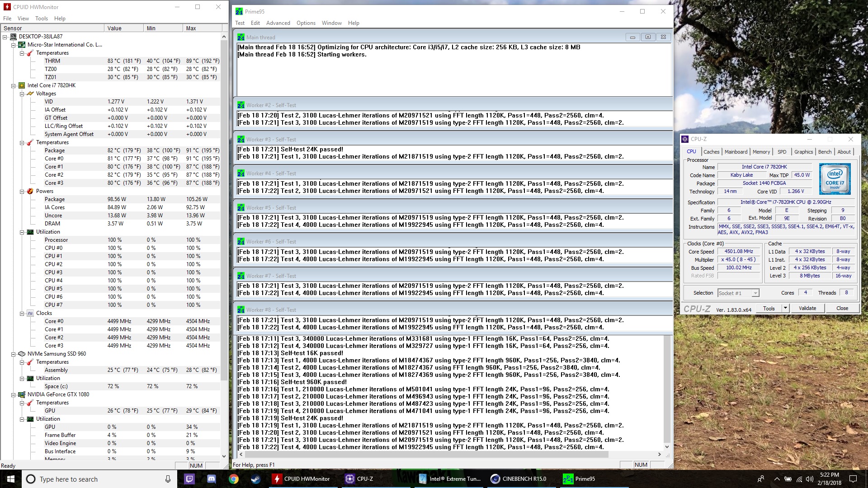Image resolution: width=868 pixels, height=488 pixels.
Task: Switch to the Caches tab in CPU-Z
Action: point(711,152)
